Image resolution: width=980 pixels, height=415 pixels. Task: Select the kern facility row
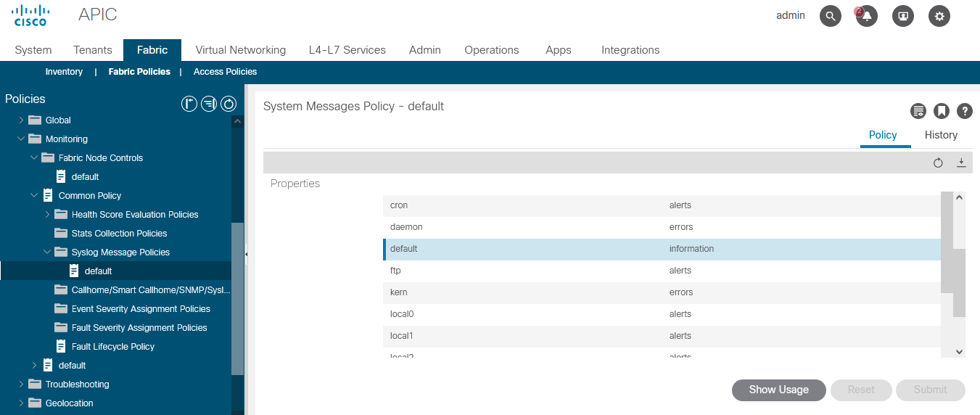(399, 292)
